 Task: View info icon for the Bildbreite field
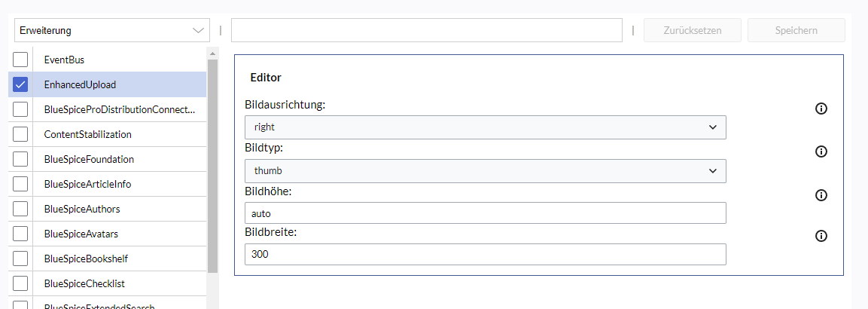(x=821, y=237)
